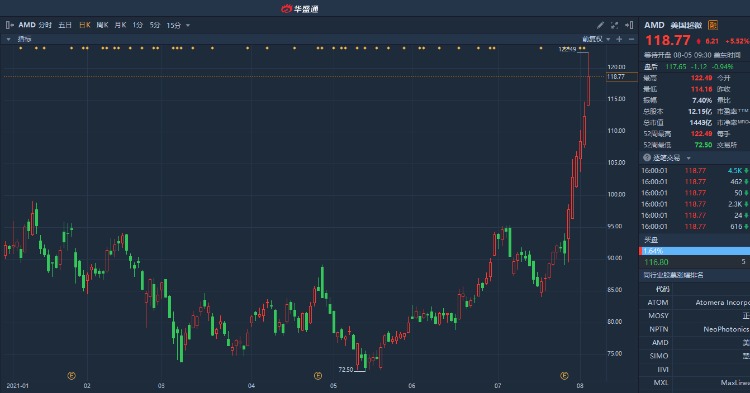Click the 总股本 12.15亿 value
The height and width of the screenshot is (393, 750).
pyautogui.click(x=700, y=111)
